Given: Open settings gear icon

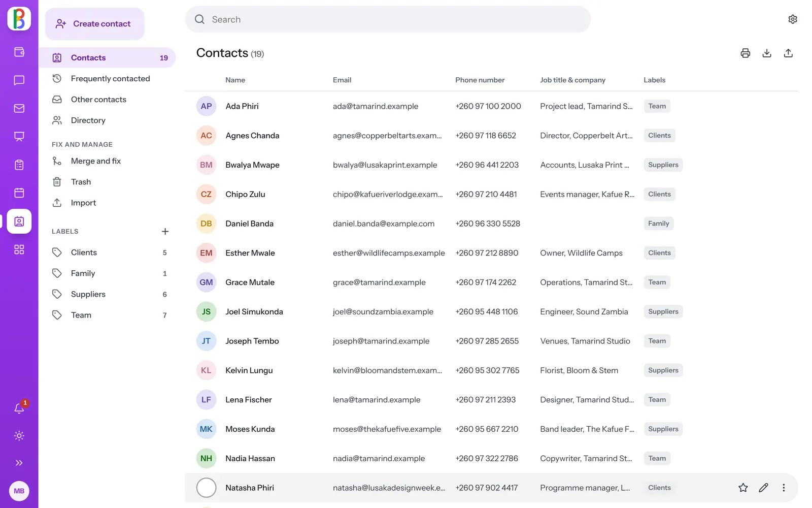Looking at the screenshot, I should point(793,19).
